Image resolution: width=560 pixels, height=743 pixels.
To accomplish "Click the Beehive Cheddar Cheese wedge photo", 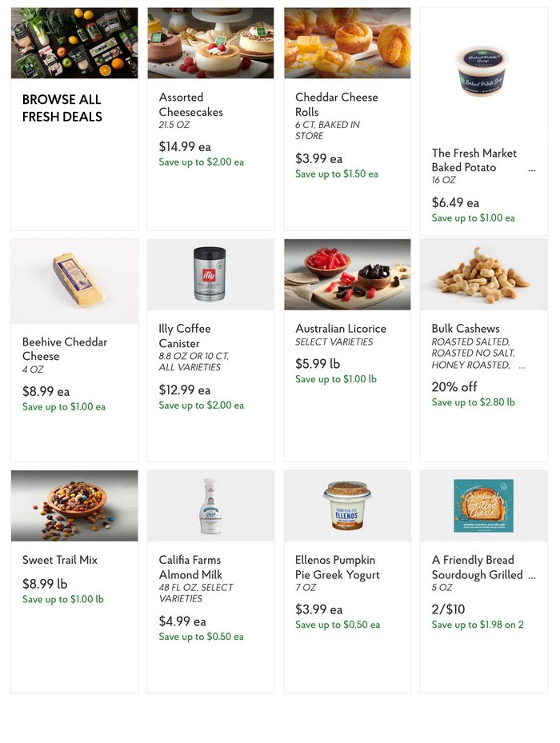I will (x=73, y=280).
